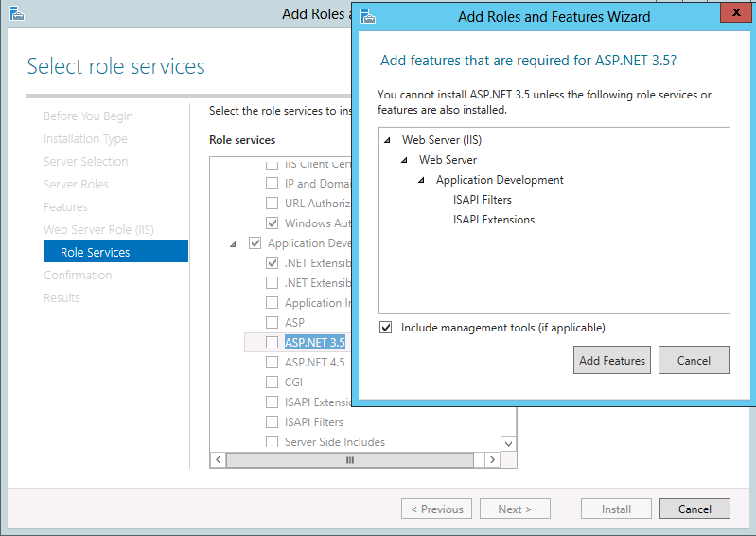
Task: Check the URL Authorization checkbox
Action: 272,203
